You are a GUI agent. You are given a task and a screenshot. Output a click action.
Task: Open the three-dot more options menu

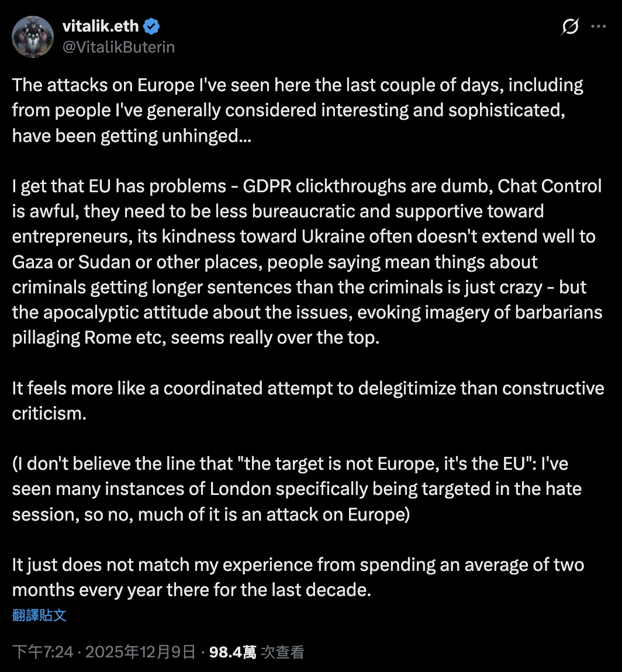[x=599, y=26]
